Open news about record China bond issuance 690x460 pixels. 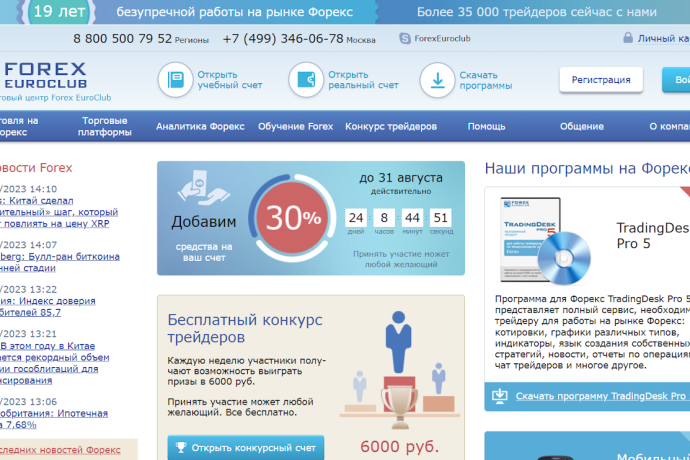click(x=55, y=363)
